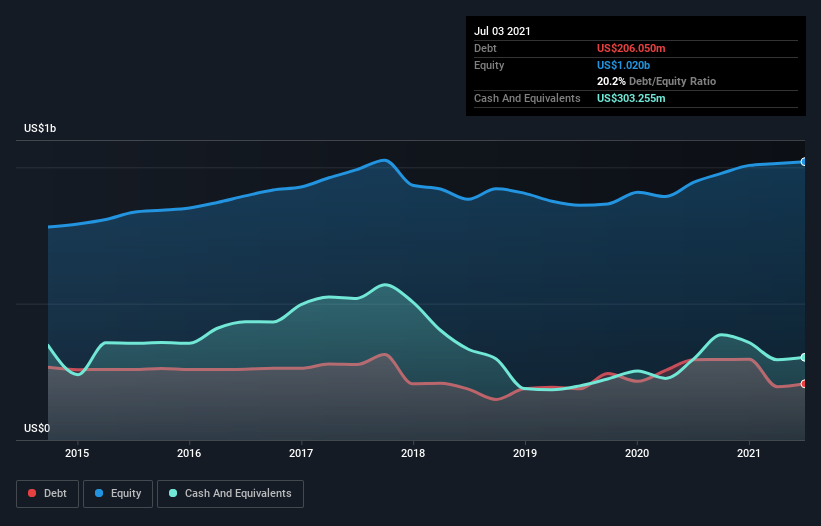Screen dimensions: 821x526
Task: Click the 2017 axis label
Action: [301, 453]
